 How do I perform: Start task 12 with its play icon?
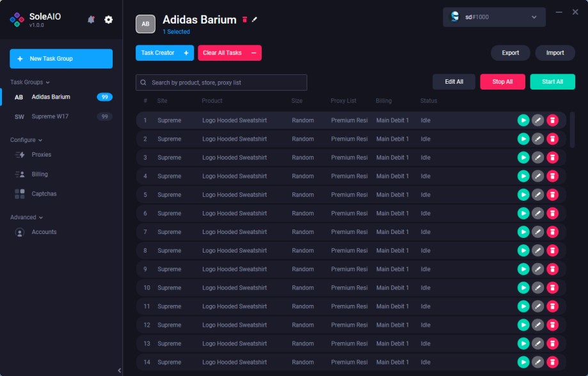523,325
